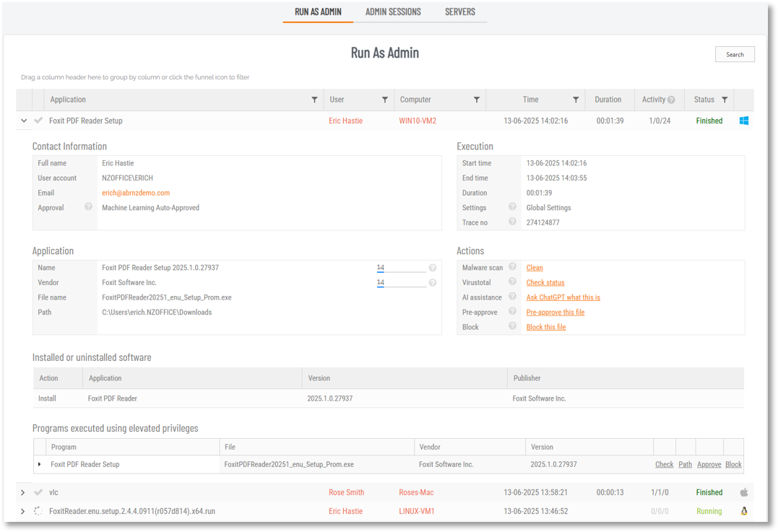778x532 pixels.
Task: Collapse the Foxit PDF Reader Setup row
Action: click(24, 121)
